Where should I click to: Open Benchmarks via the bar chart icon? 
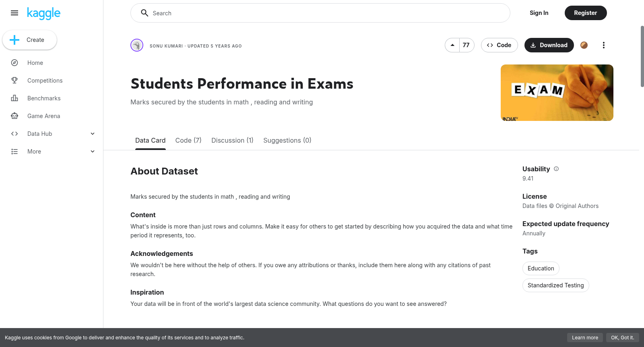[x=14, y=98]
